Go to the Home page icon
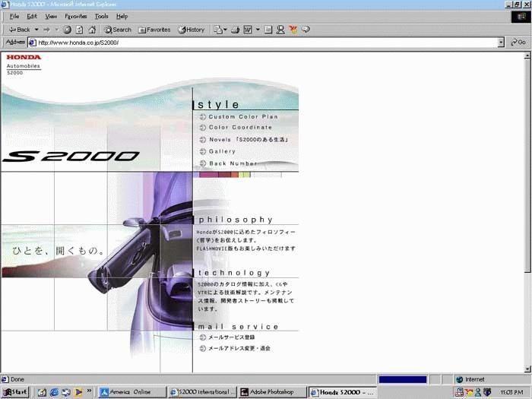Viewport: 532px width, 399px height. point(92,30)
